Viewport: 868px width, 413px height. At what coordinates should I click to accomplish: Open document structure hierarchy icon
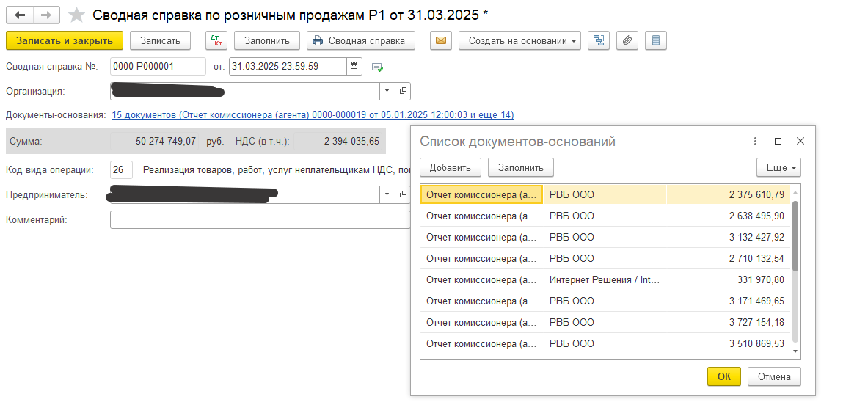[x=599, y=40]
